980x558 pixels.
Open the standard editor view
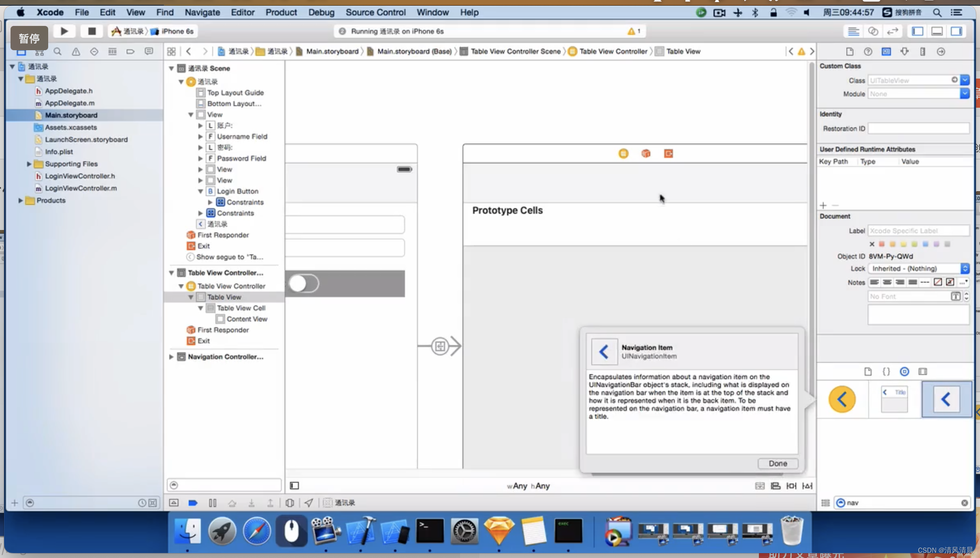click(x=854, y=31)
